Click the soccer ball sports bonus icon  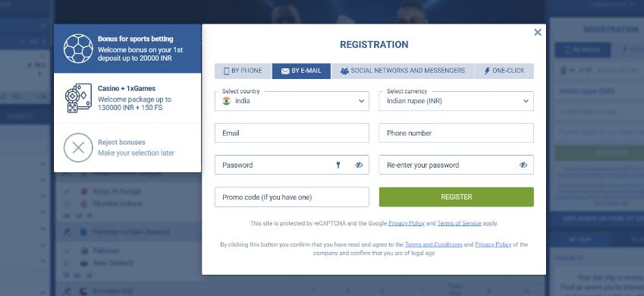(x=78, y=49)
